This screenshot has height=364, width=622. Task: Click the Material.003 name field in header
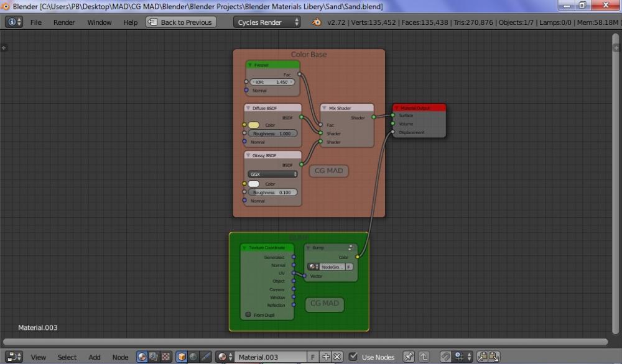(270, 357)
